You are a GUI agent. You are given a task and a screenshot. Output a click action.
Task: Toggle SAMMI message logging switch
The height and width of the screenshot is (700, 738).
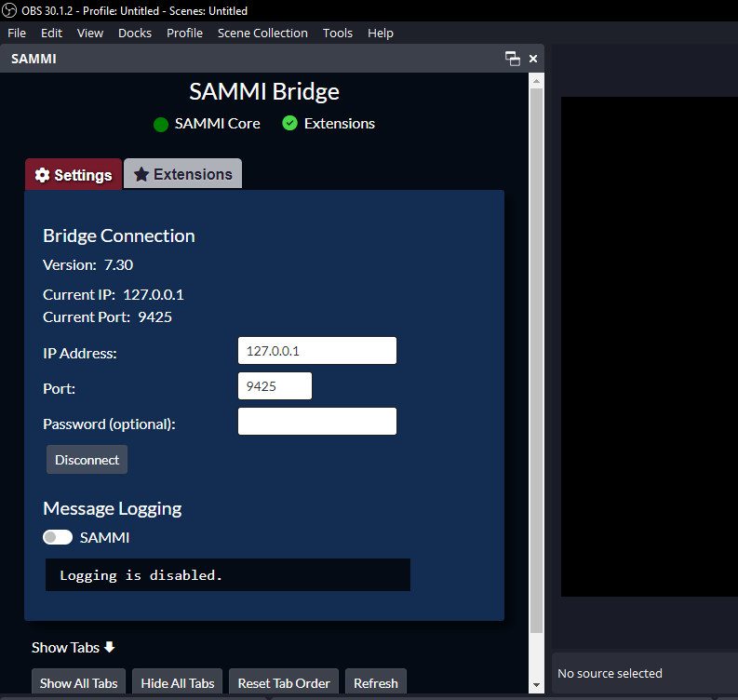click(58, 537)
